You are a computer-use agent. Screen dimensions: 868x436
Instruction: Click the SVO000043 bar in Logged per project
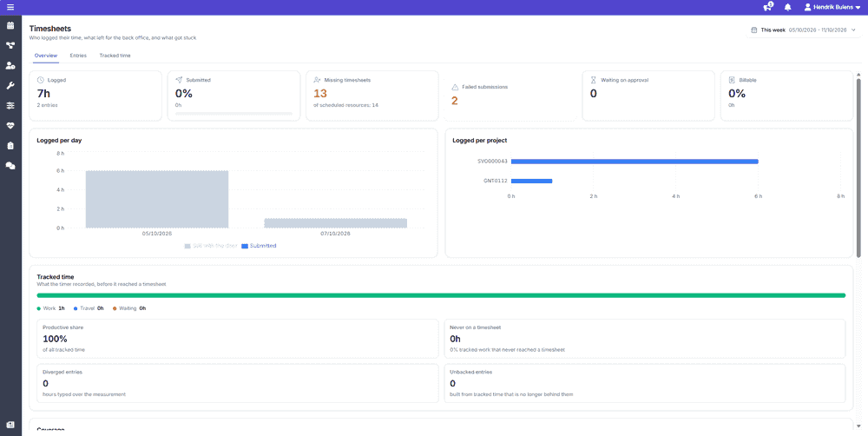click(x=635, y=162)
